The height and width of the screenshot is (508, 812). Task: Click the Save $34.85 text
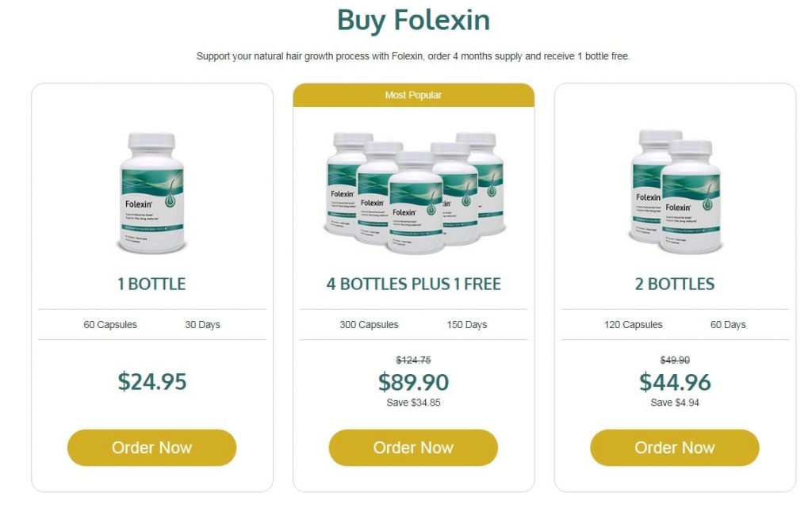coord(413,402)
